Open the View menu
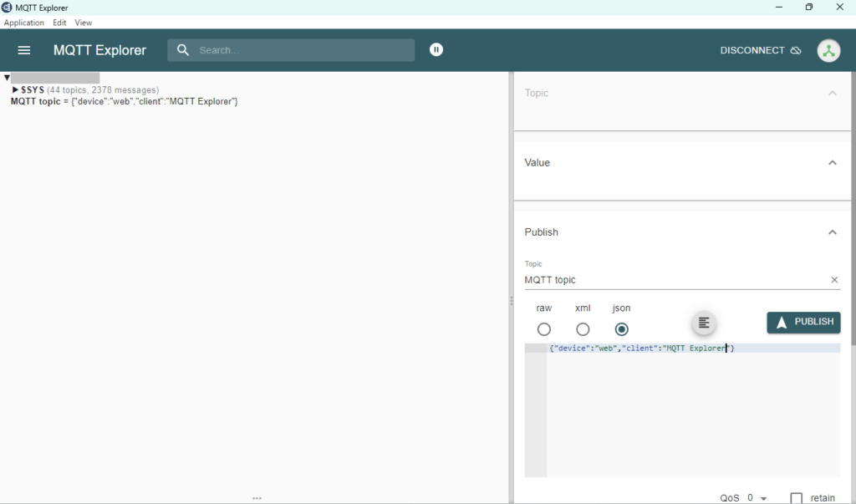Viewport: 856px width, 504px height. click(84, 23)
